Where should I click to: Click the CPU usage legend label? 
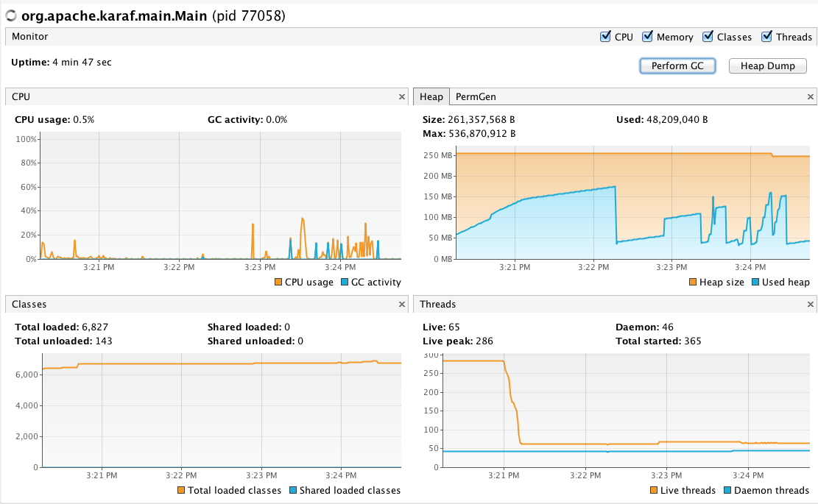tap(308, 282)
